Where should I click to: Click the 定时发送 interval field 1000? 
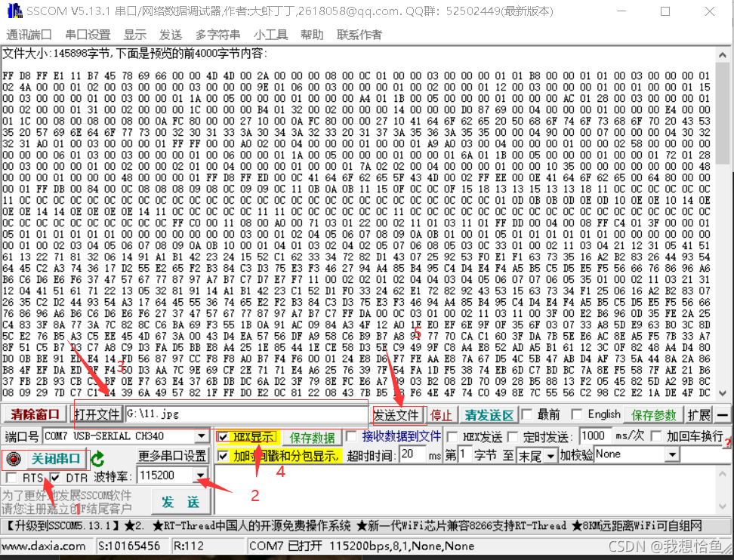click(595, 436)
